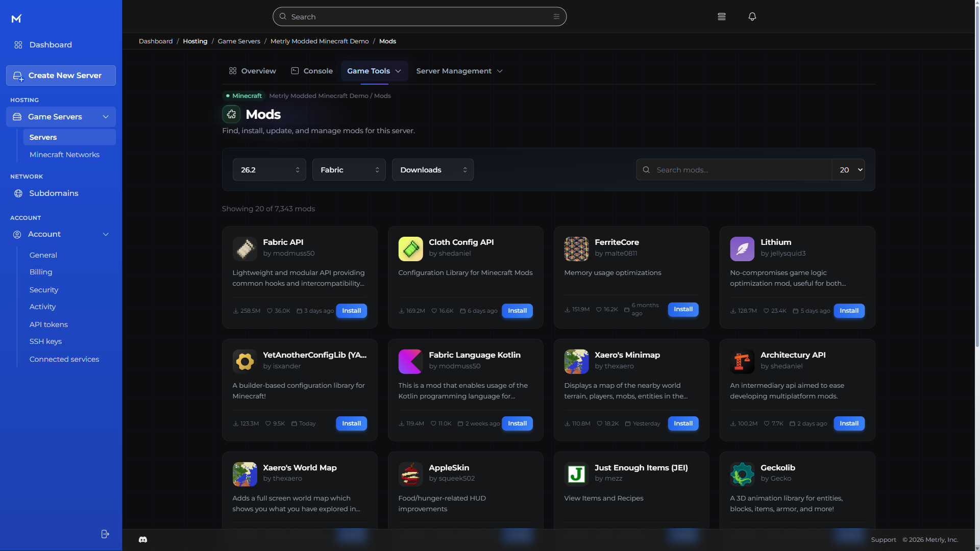Install the Fabric API mod
The image size is (980, 551).
[351, 311]
